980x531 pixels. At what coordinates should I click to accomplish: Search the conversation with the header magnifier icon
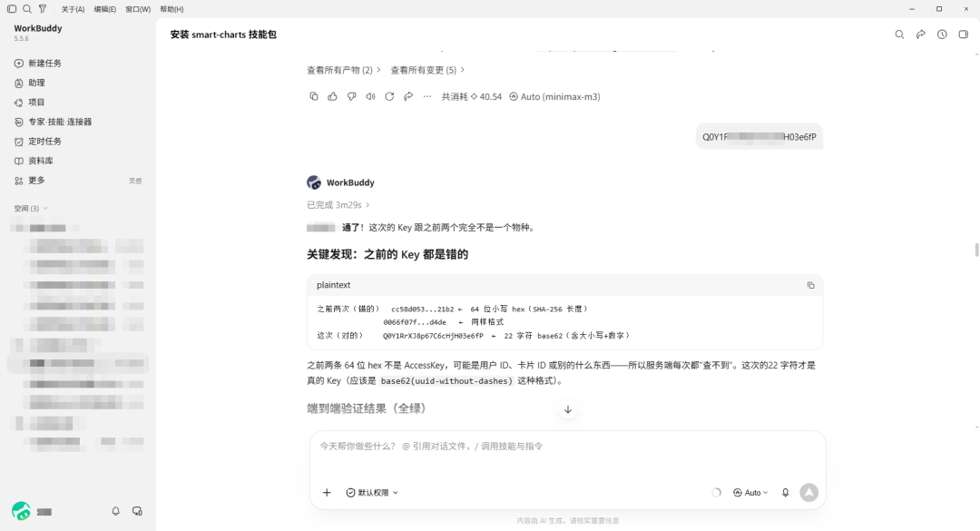899,34
